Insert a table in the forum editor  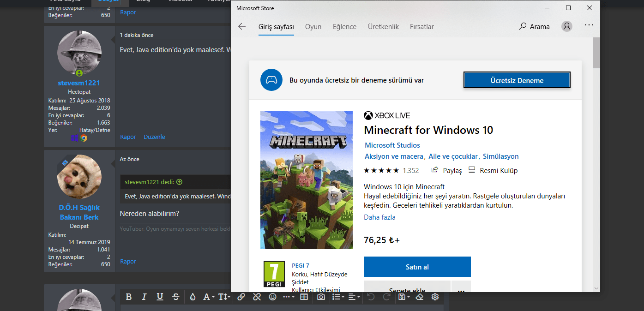(304, 297)
